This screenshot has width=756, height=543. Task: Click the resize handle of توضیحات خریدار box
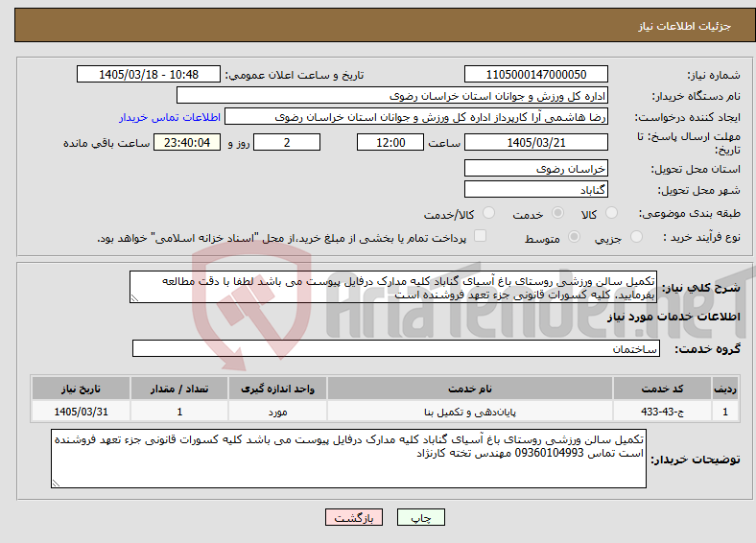[56, 483]
